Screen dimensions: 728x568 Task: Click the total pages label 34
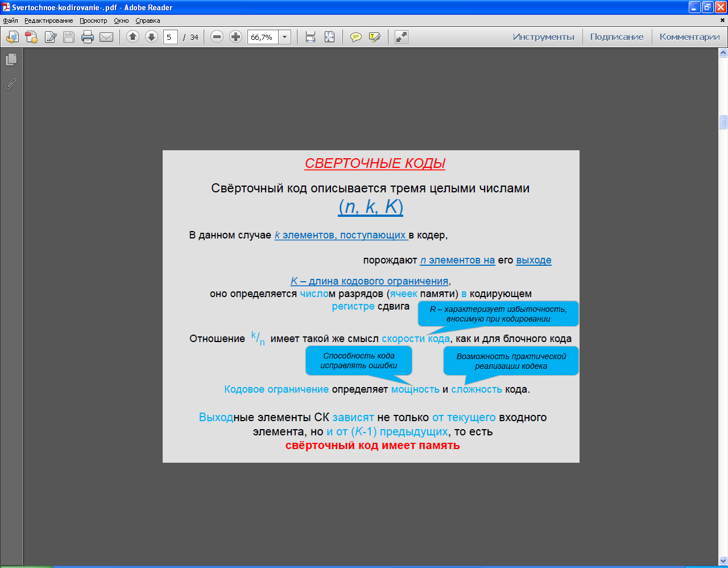194,37
